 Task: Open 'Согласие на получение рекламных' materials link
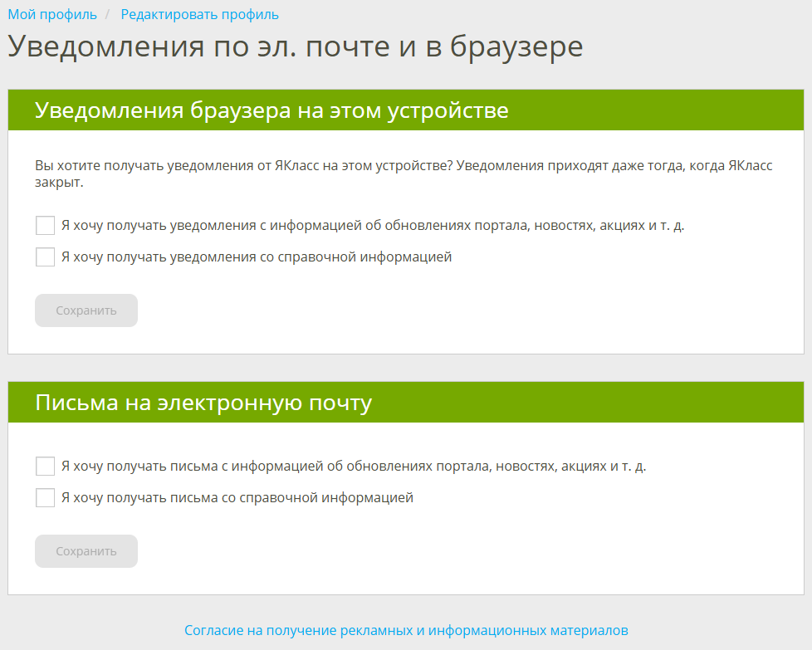[406, 630]
